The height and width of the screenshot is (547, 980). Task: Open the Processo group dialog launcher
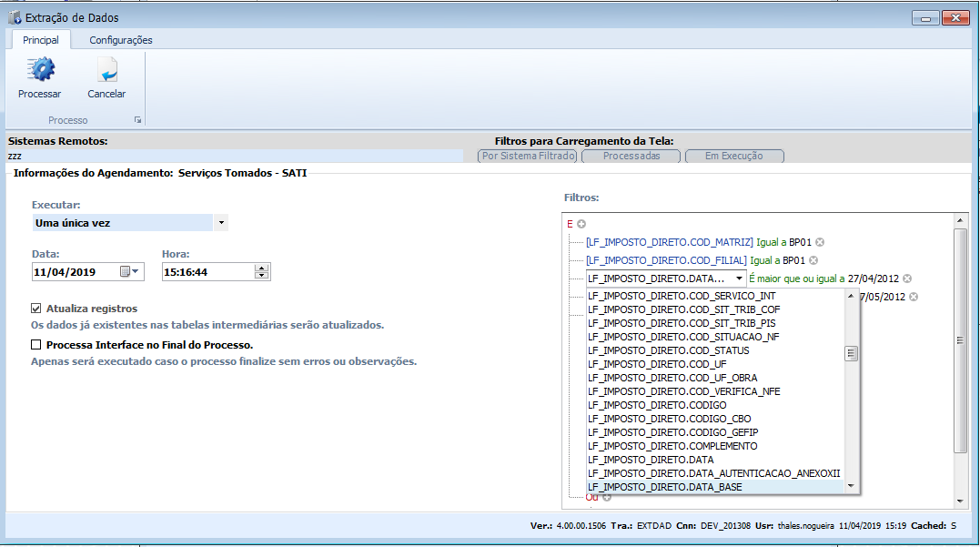[x=138, y=120]
